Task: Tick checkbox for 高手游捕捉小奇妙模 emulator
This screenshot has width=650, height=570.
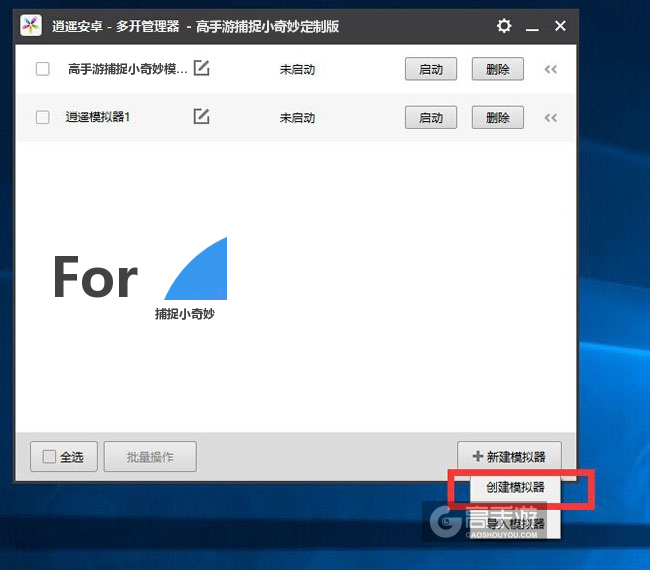Action: (x=43, y=69)
